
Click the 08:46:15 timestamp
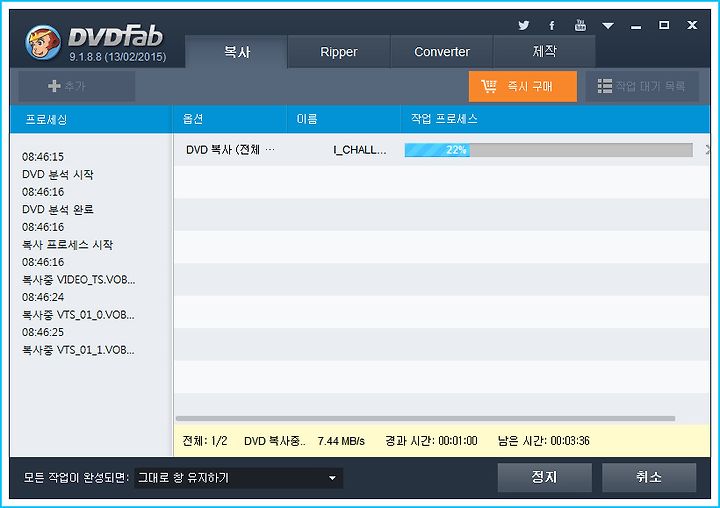tap(43, 157)
